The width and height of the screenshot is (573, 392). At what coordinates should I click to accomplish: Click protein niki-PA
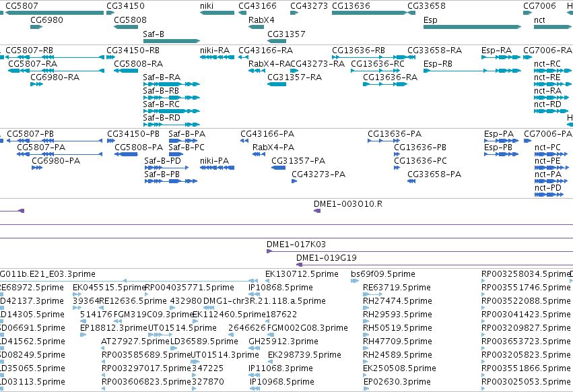[x=217, y=168]
